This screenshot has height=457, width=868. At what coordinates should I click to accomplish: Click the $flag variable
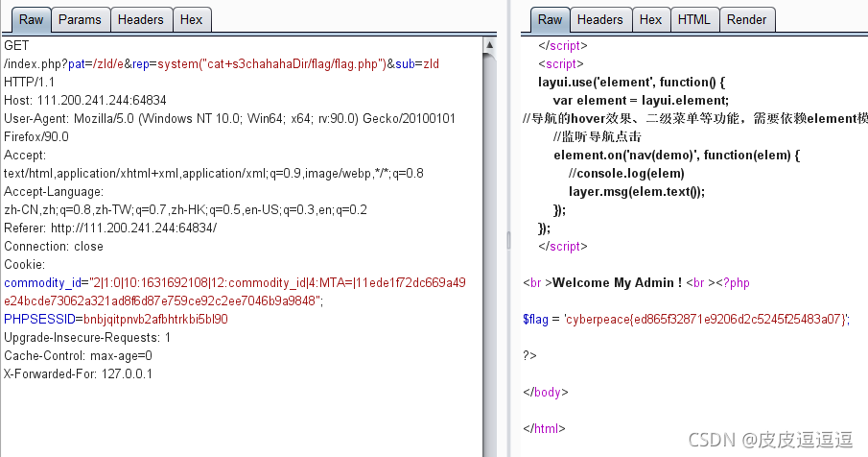click(x=535, y=319)
